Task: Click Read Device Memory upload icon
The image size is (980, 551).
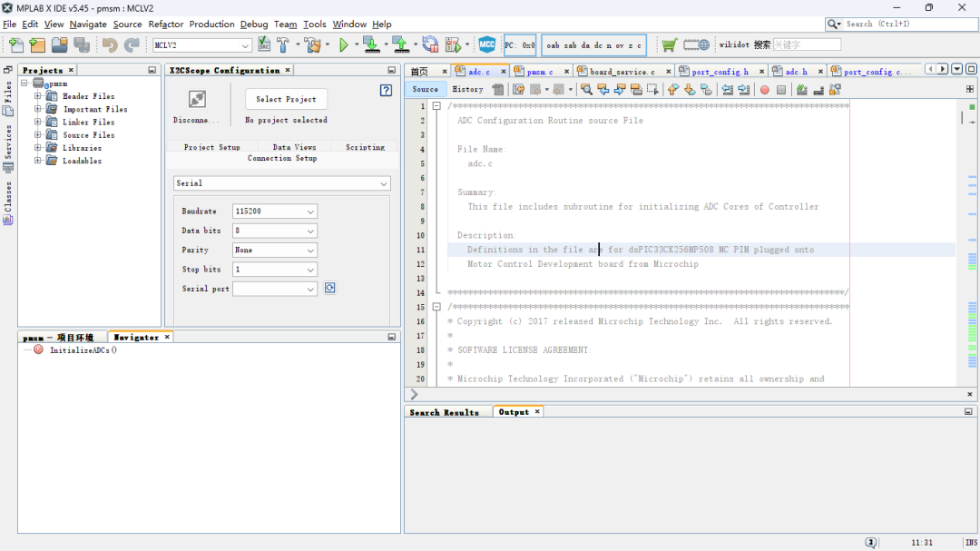Action: [x=401, y=45]
